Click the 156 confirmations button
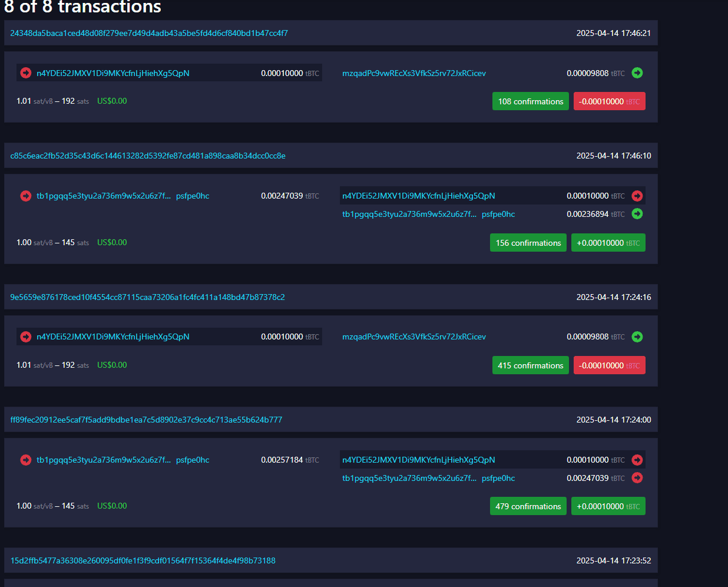 [x=528, y=243]
